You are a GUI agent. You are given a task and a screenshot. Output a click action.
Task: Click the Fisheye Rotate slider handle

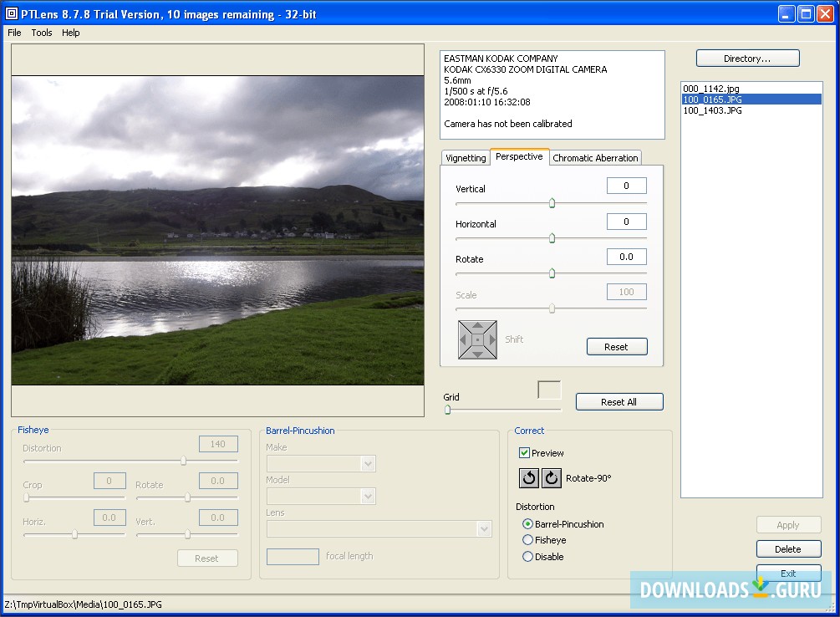coord(187,497)
